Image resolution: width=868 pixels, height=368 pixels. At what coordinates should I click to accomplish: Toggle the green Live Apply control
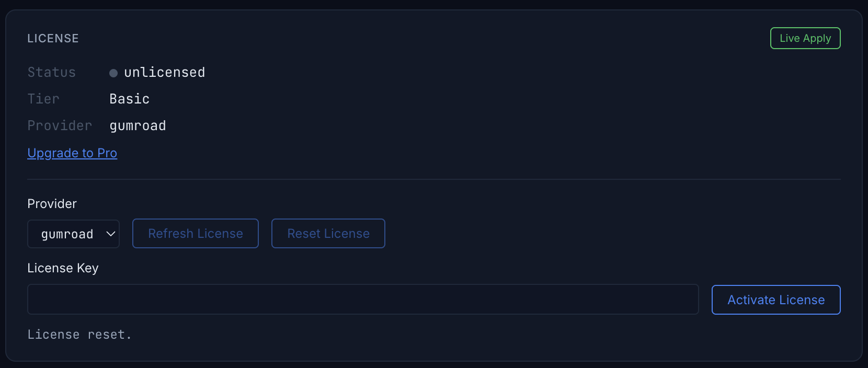[805, 38]
